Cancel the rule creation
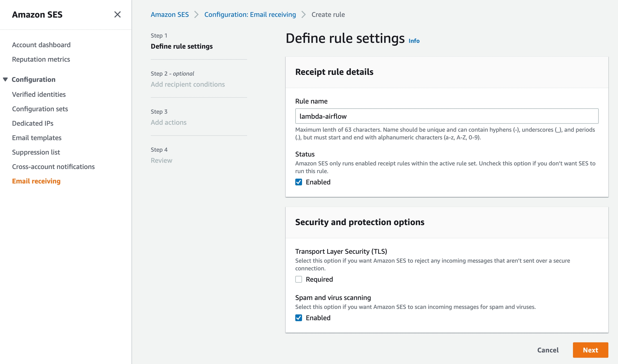 (548, 350)
